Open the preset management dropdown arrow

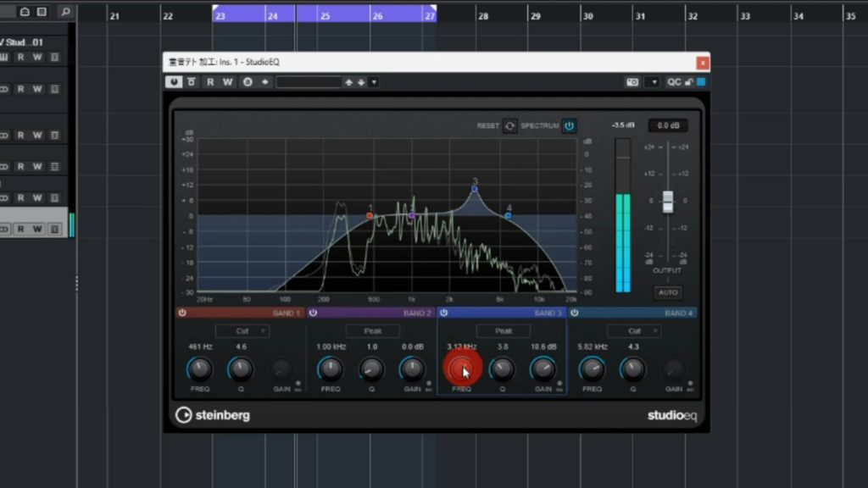pyautogui.click(x=374, y=82)
